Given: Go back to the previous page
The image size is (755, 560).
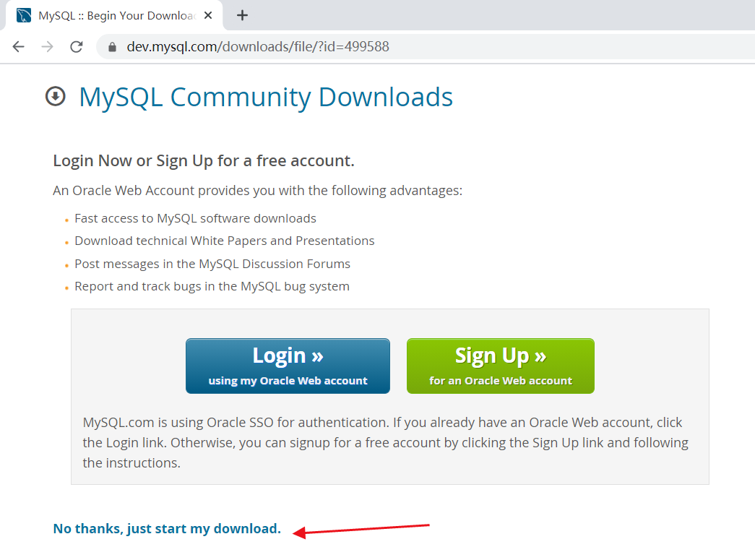Looking at the screenshot, I should click(x=19, y=47).
